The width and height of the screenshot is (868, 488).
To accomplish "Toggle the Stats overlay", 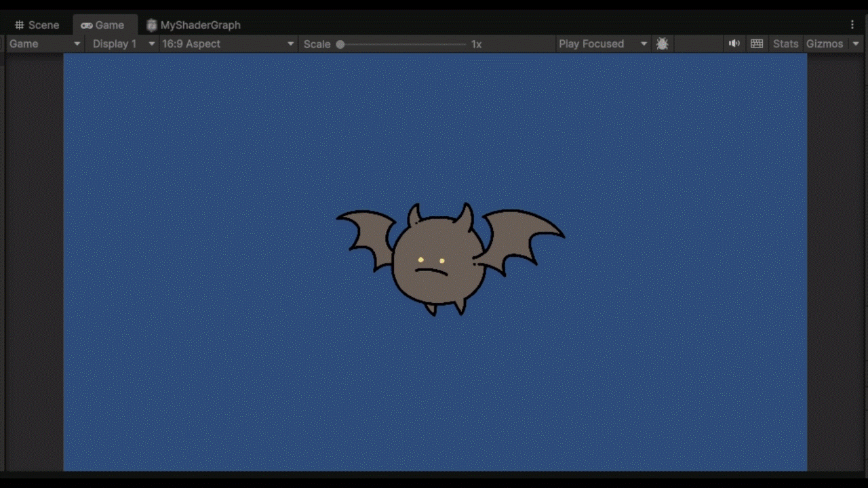I will coord(785,44).
